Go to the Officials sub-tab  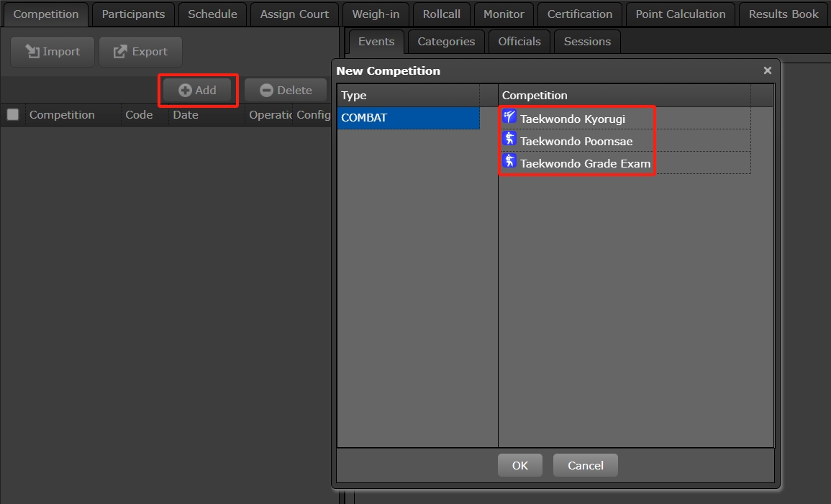point(519,42)
